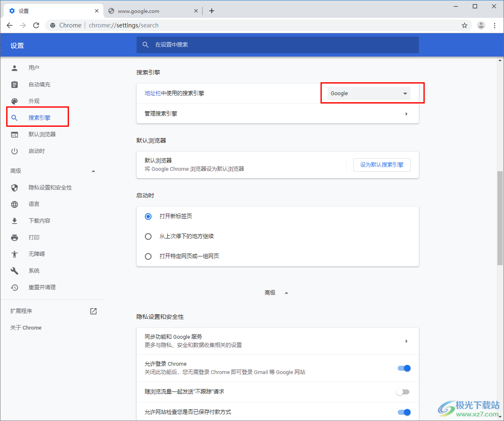Click the 用户 person icon in sidebar

point(15,68)
